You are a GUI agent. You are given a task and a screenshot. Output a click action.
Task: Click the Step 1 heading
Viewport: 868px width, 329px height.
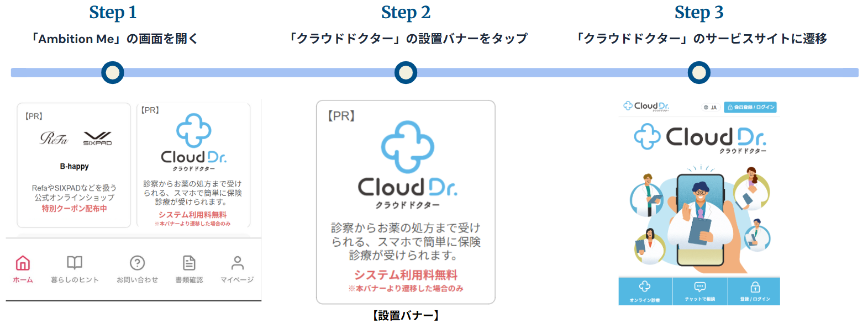[x=113, y=13]
